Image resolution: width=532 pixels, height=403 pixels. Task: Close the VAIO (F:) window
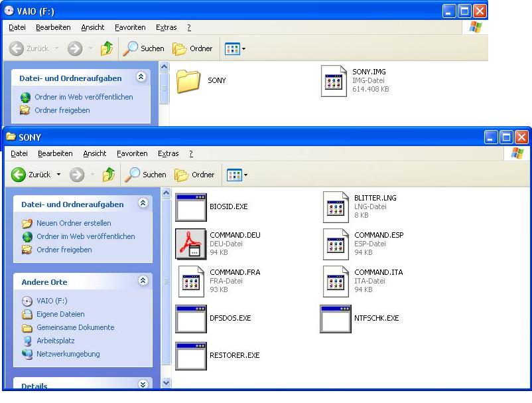point(480,11)
